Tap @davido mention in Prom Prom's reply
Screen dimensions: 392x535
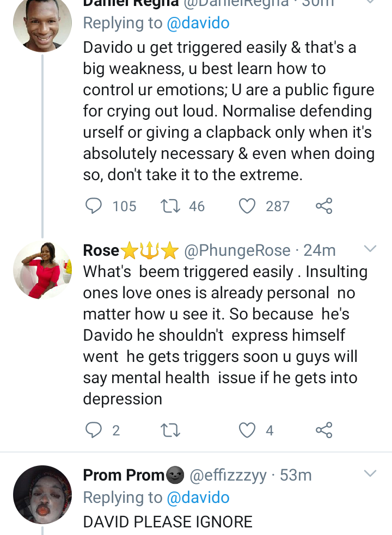coord(198,497)
